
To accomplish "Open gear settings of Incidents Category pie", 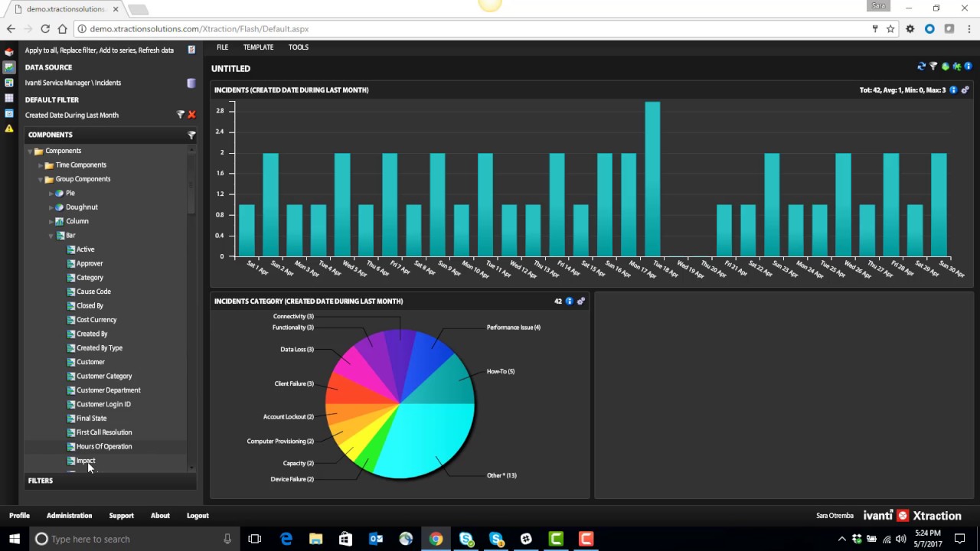I will pyautogui.click(x=580, y=302).
